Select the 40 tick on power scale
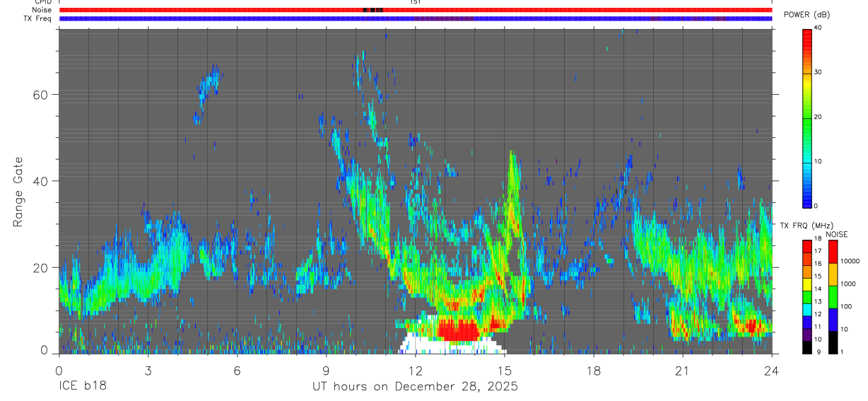 point(819,28)
